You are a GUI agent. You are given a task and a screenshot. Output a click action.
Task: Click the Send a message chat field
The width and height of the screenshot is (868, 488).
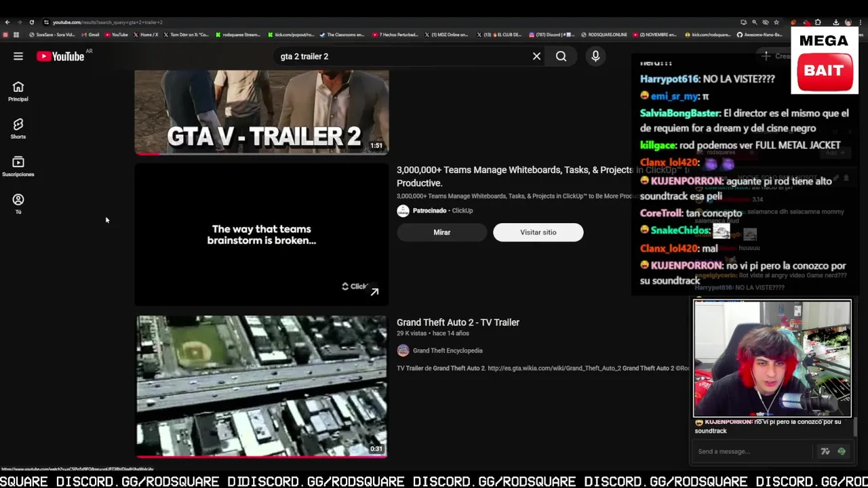point(753,451)
